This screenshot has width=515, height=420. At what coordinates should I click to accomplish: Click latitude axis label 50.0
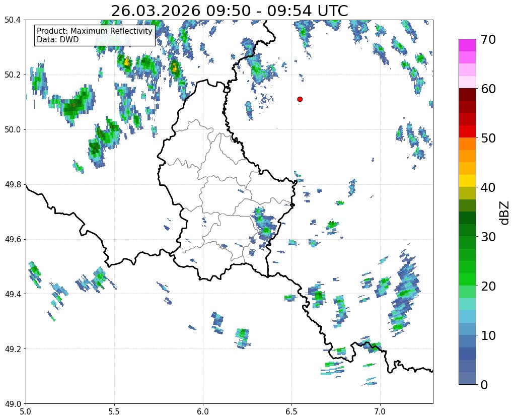tap(13, 130)
